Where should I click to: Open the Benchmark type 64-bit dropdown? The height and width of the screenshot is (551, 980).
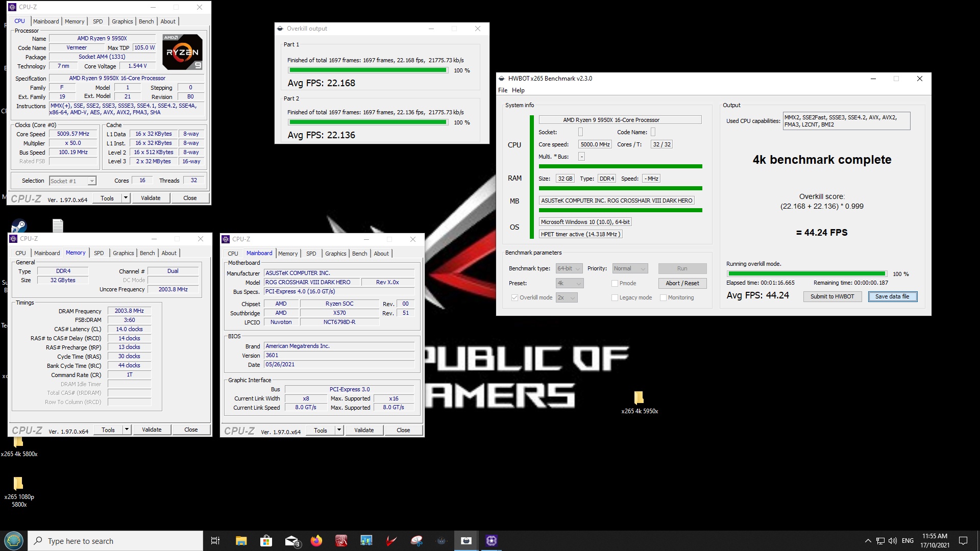tap(569, 268)
